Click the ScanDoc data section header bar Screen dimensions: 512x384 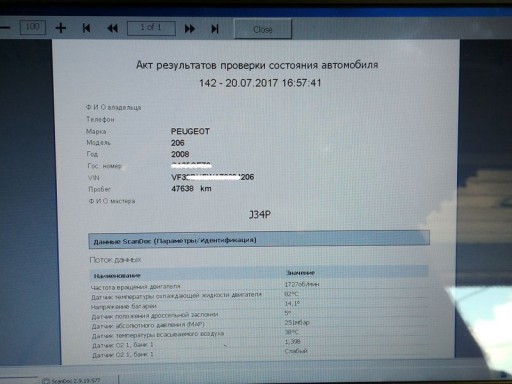click(259, 240)
